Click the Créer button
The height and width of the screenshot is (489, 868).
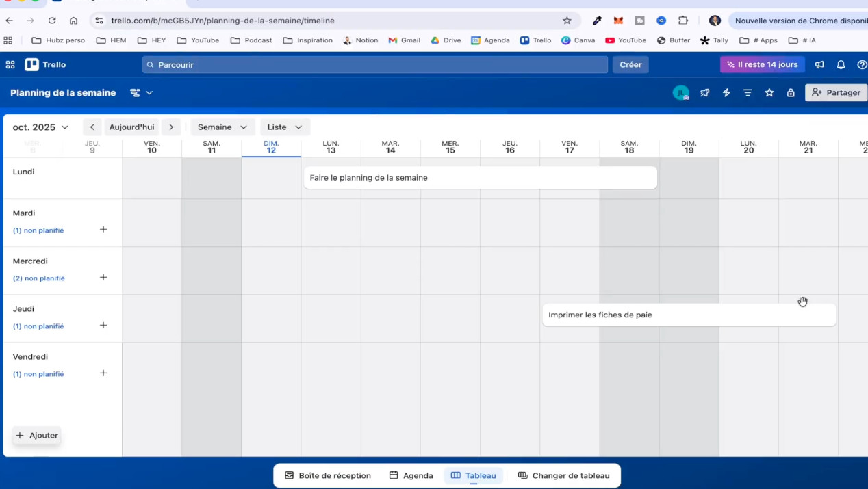[x=630, y=64]
